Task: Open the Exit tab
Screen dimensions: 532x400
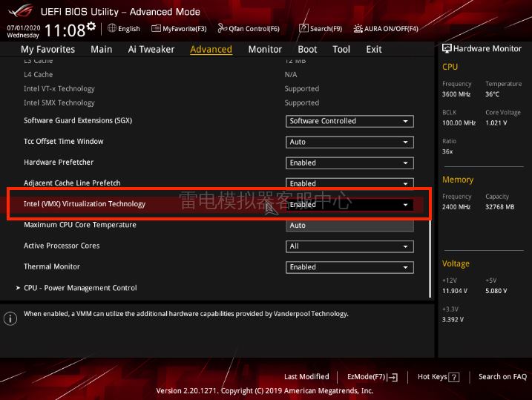Action: click(373, 50)
